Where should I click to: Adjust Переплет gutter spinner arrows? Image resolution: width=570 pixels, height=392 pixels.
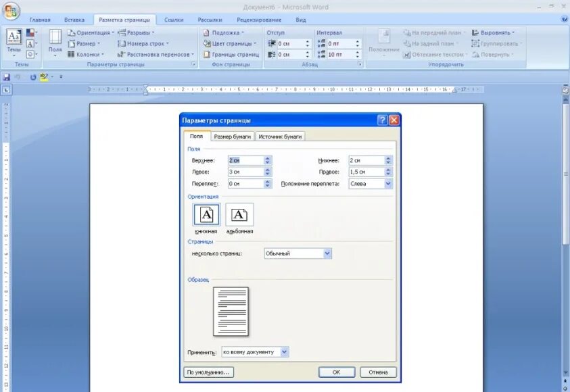point(268,184)
